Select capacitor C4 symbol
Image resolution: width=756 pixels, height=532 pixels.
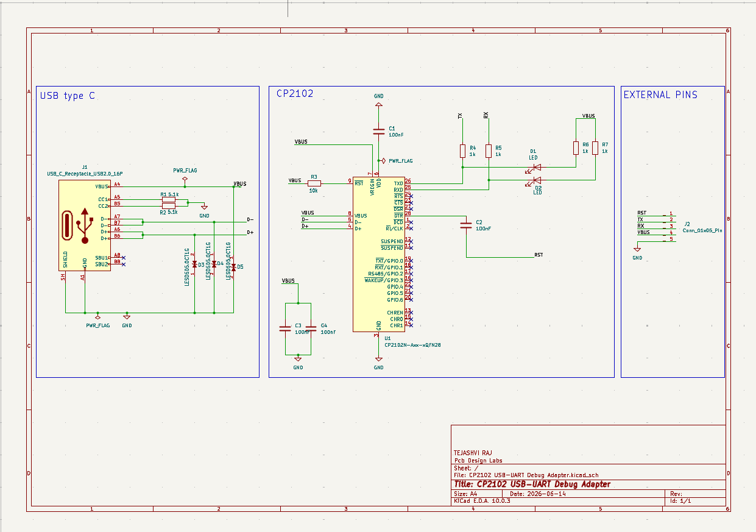[311, 328]
